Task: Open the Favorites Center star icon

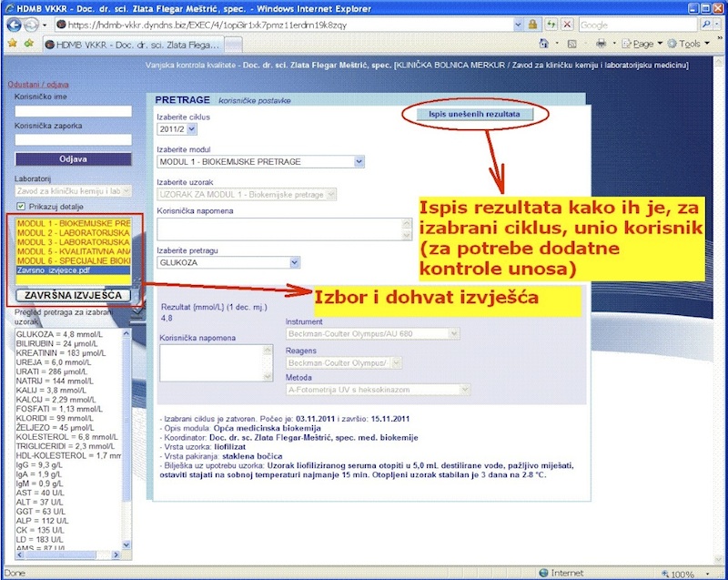Action: coord(10,44)
